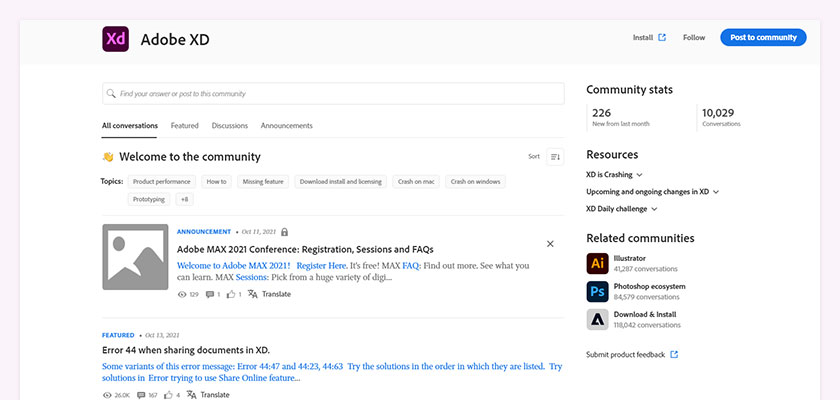The height and width of the screenshot is (400, 840).
Task: Click the Translate text on Adobe MAX post
Action: (x=276, y=294)
